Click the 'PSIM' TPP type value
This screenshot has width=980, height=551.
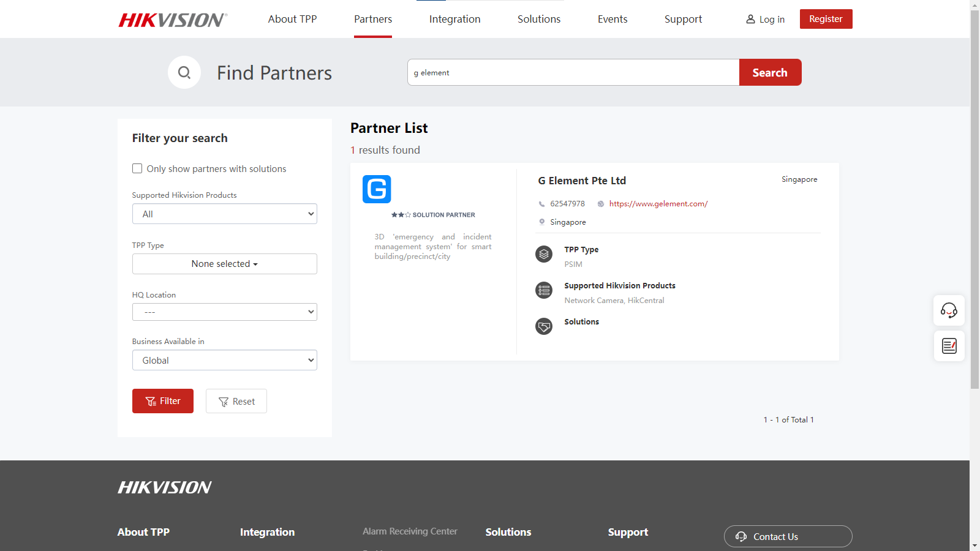click(x=573, y=264)
